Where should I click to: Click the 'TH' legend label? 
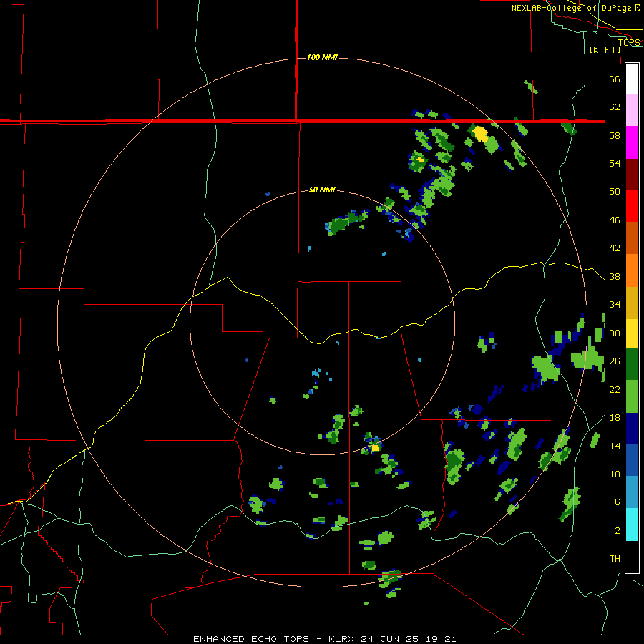tap(615, 559)
